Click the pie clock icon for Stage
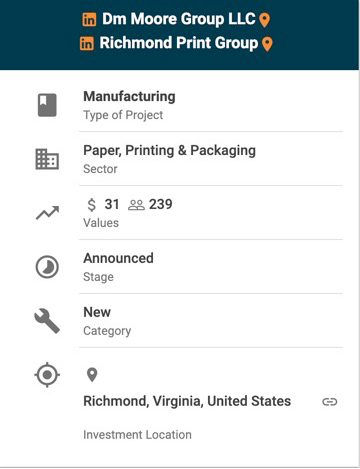This screenshot has height=469, width=360. (x=47, y=267)
